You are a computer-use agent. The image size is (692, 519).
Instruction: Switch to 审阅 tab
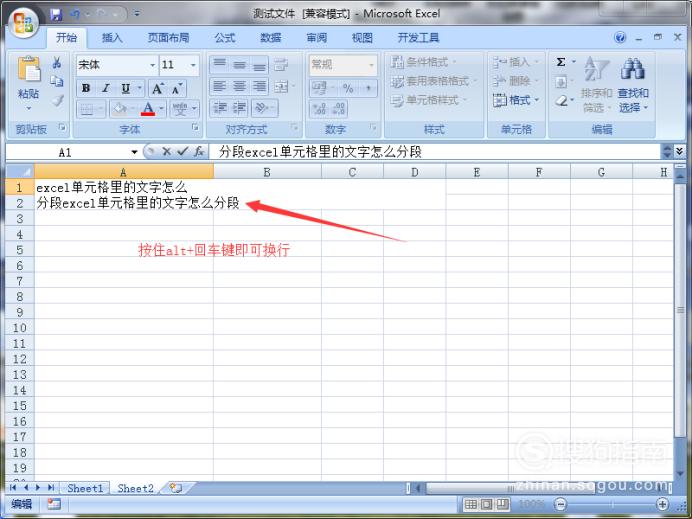[x=316, y=38]
